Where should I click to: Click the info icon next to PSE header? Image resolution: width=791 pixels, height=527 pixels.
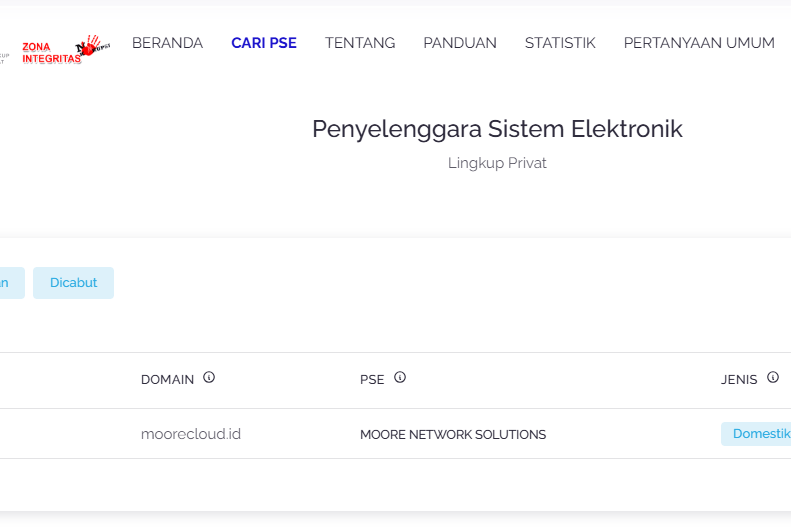(x=400, y=378)
